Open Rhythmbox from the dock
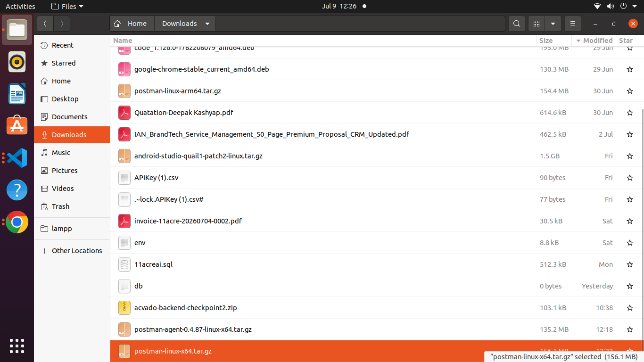 [x=17, y=62]
